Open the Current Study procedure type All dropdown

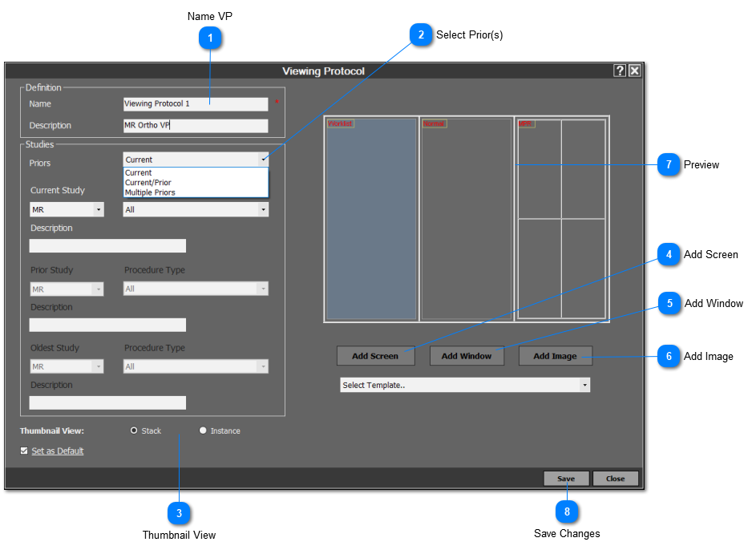tap(196, 209)
